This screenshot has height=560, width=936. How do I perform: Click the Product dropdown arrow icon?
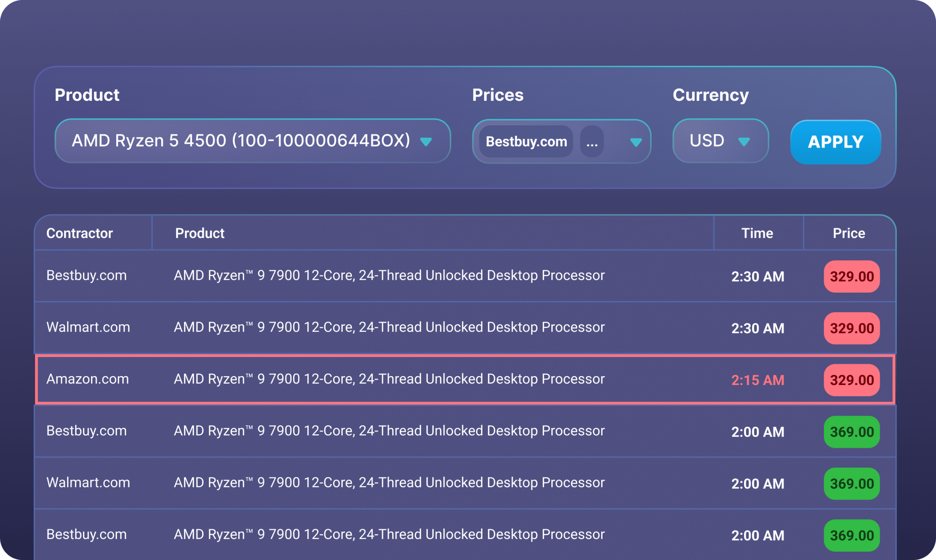coord(426,142)
